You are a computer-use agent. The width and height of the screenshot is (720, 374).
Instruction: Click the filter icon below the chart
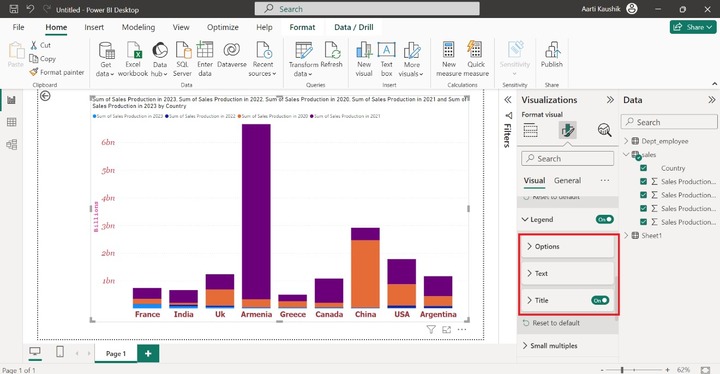tap(431, 329)
